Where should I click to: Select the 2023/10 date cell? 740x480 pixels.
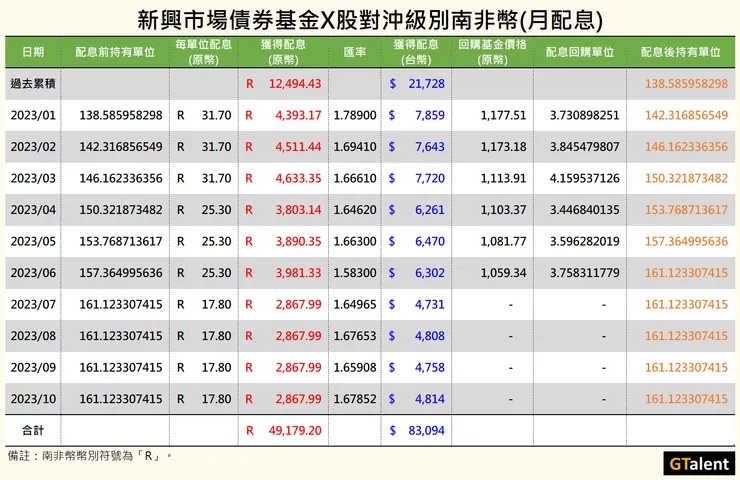(x=33, y=399)
